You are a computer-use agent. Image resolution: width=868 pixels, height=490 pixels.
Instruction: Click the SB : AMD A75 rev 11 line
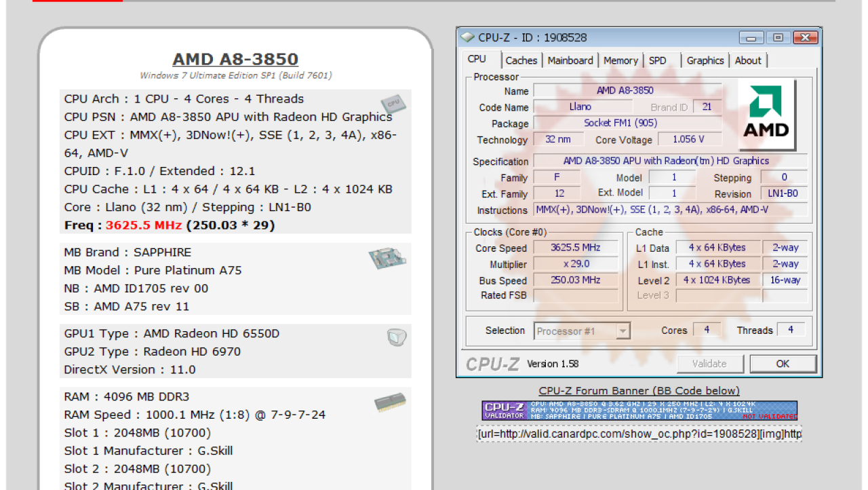coord(127,307)
